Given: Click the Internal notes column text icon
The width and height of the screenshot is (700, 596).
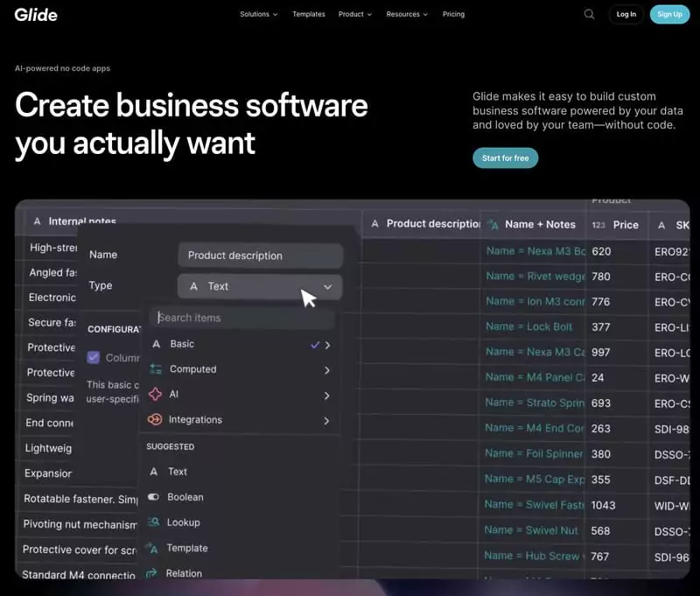Looking at the screenshot, I should (37, 221).
